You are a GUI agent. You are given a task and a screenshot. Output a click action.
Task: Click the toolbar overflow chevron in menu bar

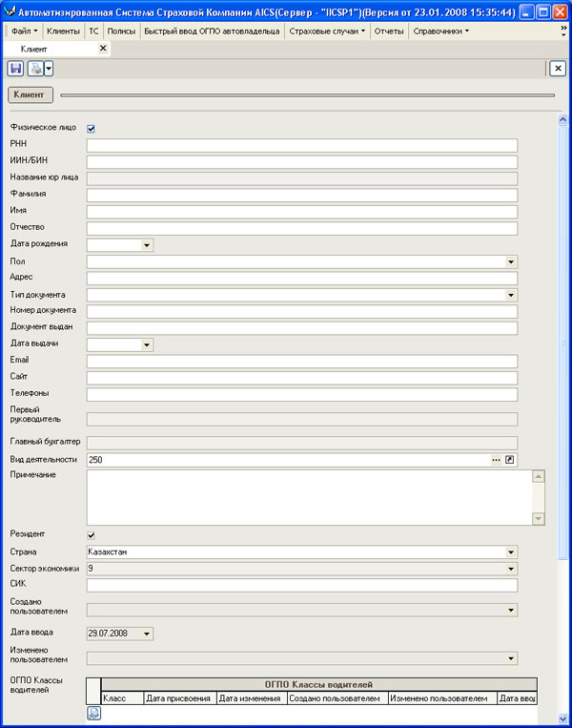563,30
